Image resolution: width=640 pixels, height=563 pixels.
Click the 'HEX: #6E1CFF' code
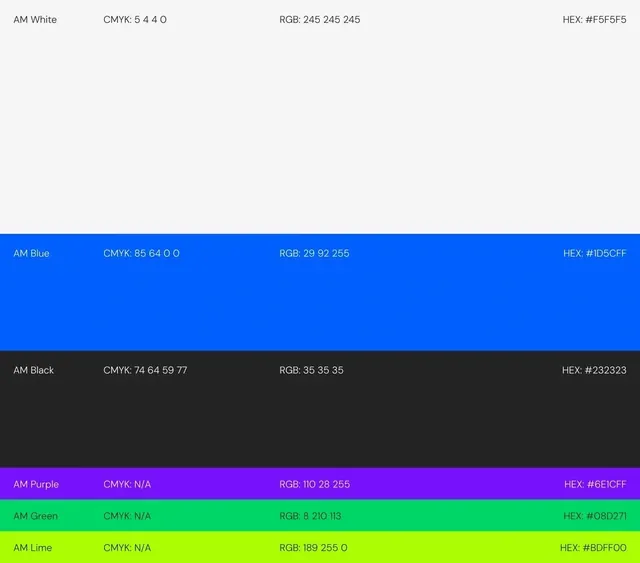point(595,484)
